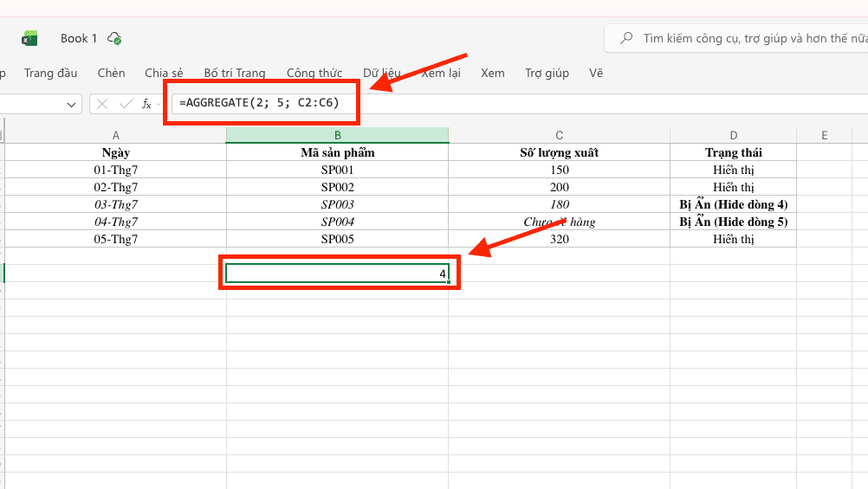Select Hiển thị cell in SP001 row
The height and width of the screenshot is (489, 868).
(x=734, y=170)
